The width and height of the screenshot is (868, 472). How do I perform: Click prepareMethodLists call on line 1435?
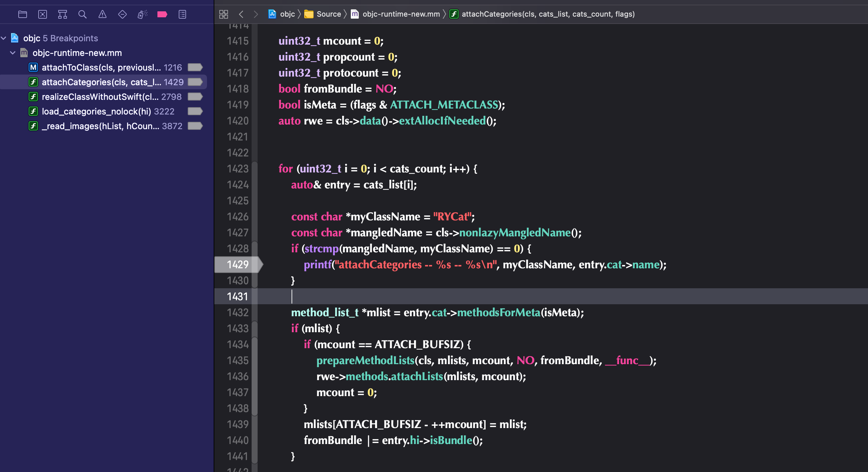(x=365, y=360)
